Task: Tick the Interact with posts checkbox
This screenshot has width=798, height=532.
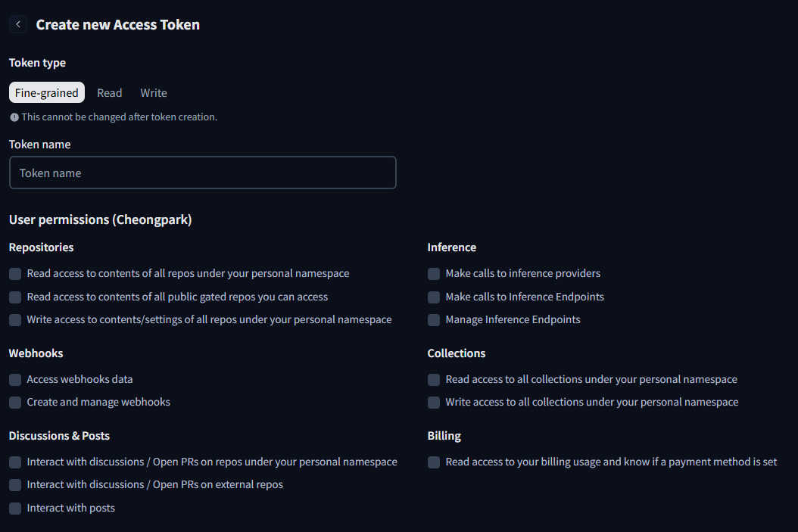Action: (15, 508)
